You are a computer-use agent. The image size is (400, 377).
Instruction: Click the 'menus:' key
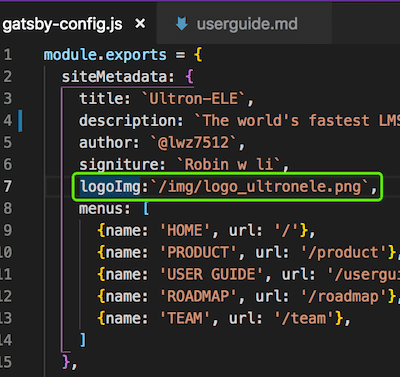coord(105,209)
